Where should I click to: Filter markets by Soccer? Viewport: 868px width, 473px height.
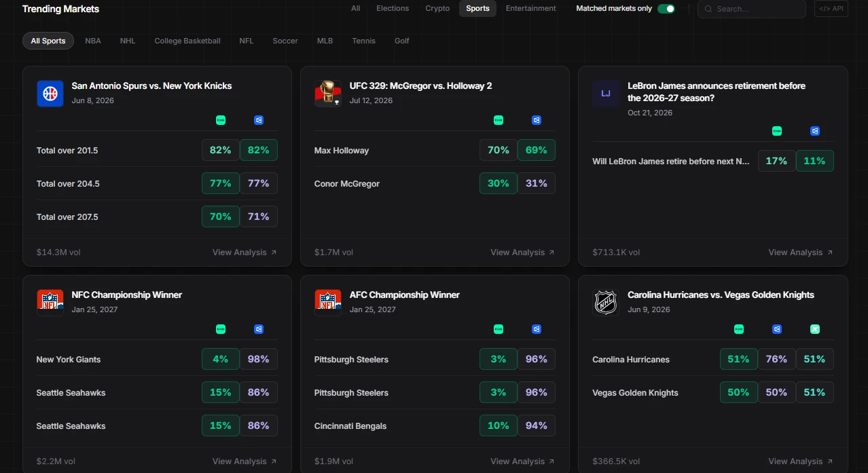click(285, 41)
